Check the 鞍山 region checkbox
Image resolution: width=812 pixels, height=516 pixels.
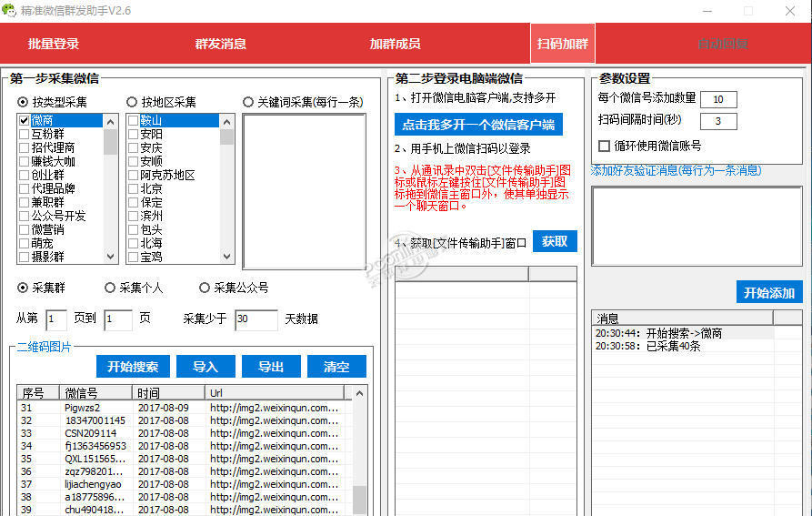click(x=133, y=121)
